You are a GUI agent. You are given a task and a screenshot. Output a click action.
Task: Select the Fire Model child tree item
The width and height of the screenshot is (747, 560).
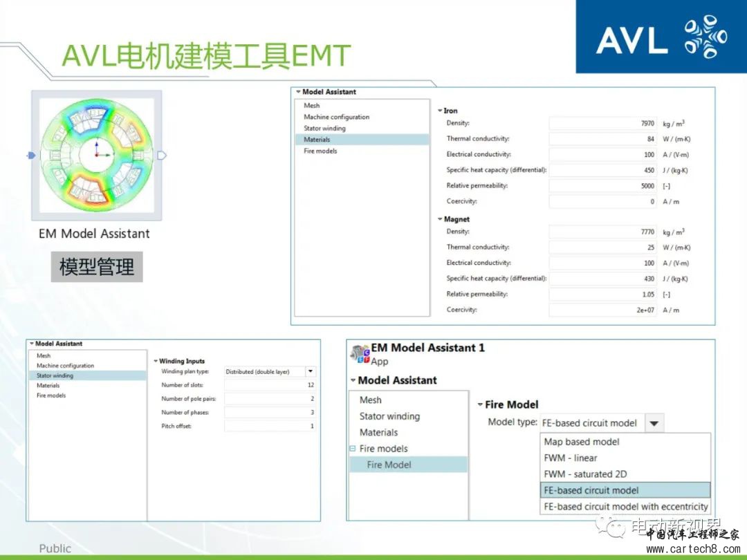point(409,465)
